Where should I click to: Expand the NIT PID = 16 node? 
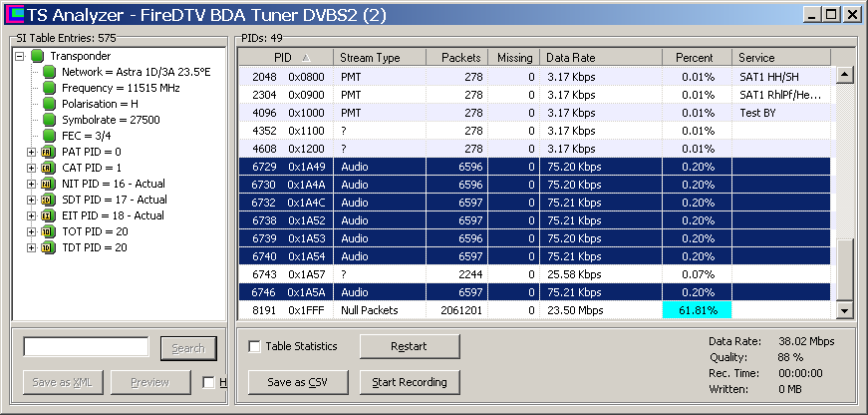31,184
